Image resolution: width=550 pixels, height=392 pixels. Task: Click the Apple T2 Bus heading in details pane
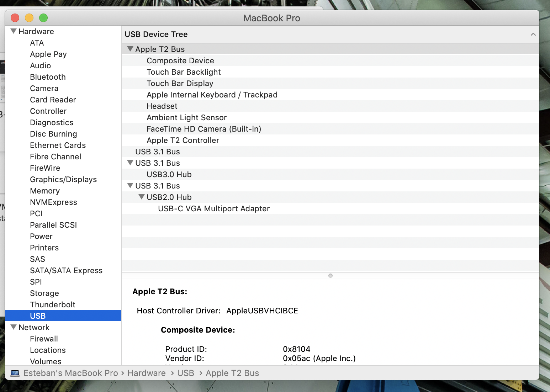pyautogui.click(x=160, y=291)
